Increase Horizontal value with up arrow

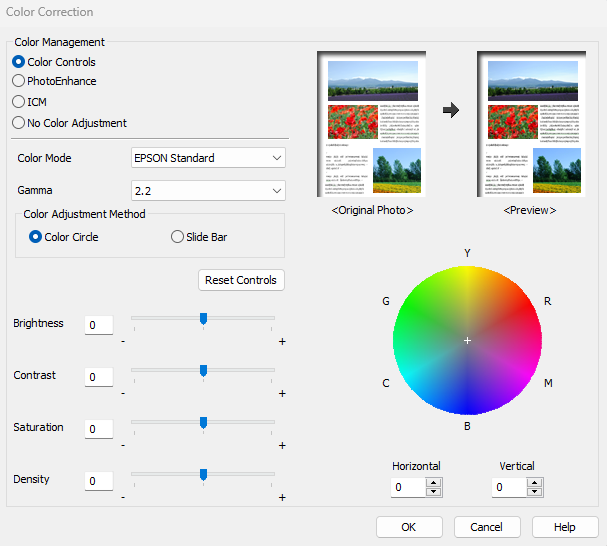(433, 483)
